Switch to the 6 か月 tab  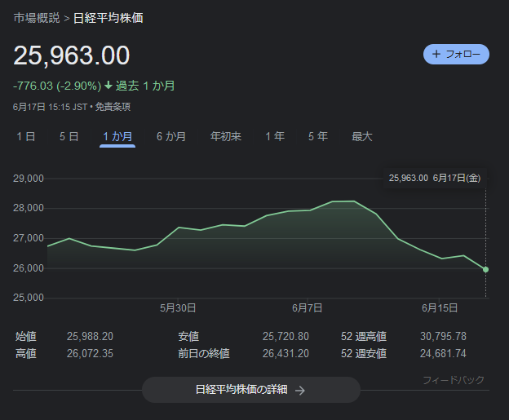click(171, 136)
